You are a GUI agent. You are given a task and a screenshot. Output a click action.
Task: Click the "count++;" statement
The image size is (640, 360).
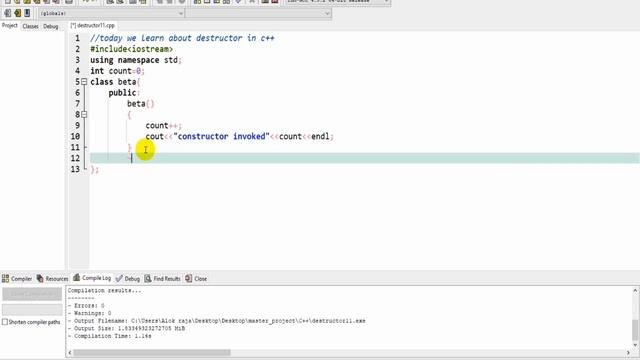coord(163,126)
